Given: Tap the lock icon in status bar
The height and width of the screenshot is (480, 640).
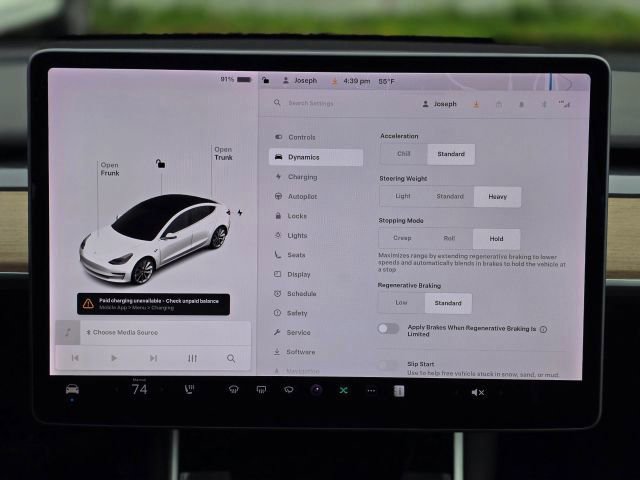Looking at the screenshot, I should (x=266, y=80).
